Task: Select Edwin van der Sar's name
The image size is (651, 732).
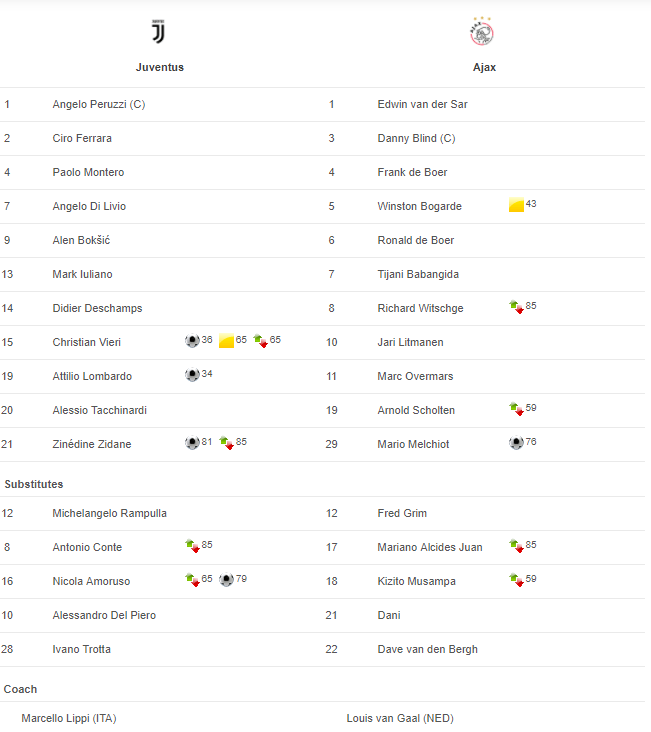Action: coord(422,104)
